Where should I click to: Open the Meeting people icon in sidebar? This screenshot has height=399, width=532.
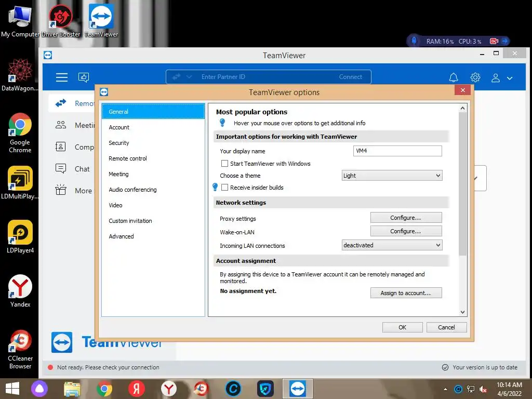coord(61,125)
